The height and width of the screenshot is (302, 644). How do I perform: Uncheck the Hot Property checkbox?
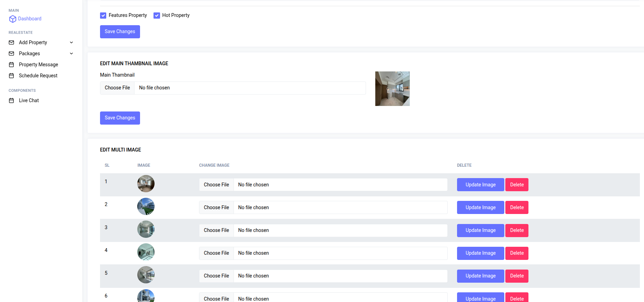(157, 16)
